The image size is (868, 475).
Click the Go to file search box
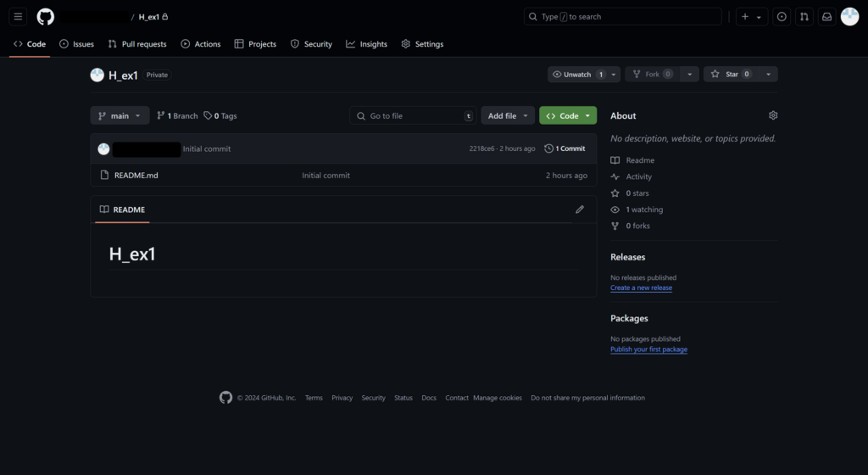tap(413, 115)
